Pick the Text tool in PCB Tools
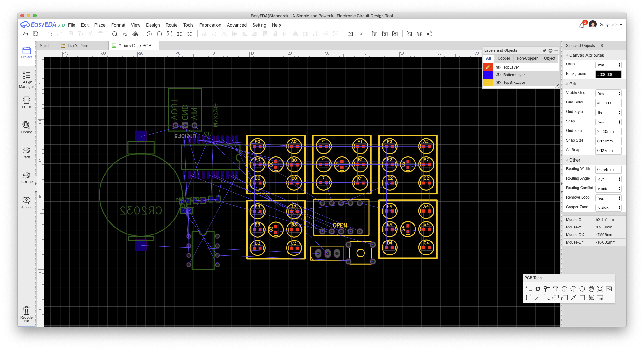 (555, 289)
